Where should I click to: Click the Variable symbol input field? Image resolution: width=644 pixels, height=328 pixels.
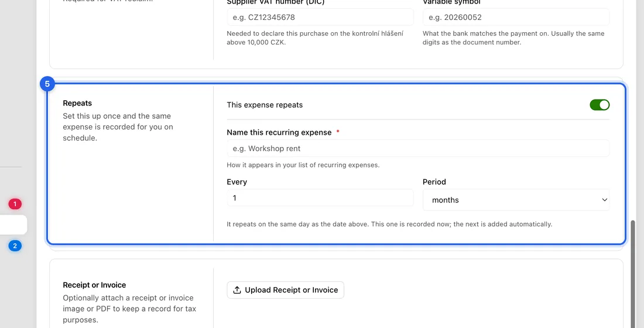pyautogui.click(x=516, y=17)
